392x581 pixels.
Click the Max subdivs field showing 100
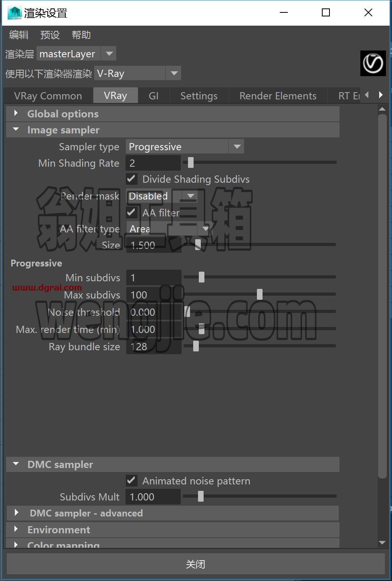(x=154, y=295)
